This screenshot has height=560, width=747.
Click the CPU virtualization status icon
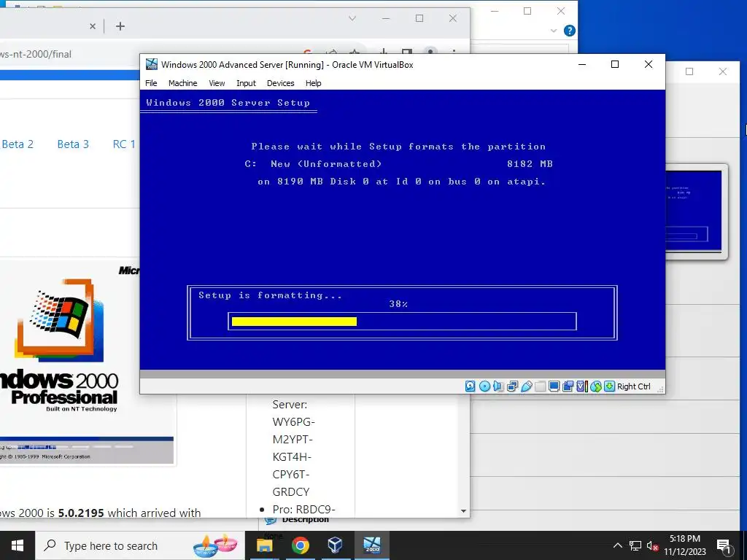(581, 386)
